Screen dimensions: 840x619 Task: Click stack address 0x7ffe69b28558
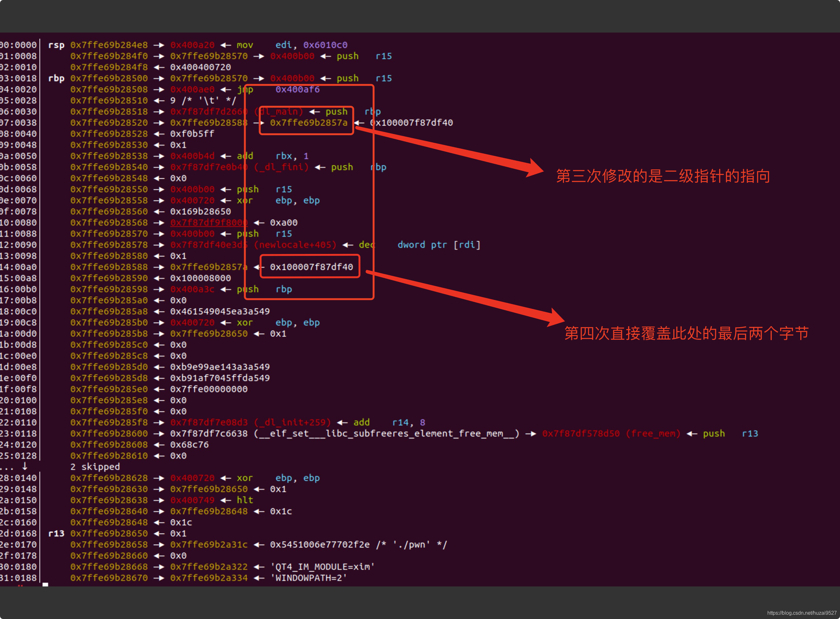pyautogui.click(x=109, y=201)
